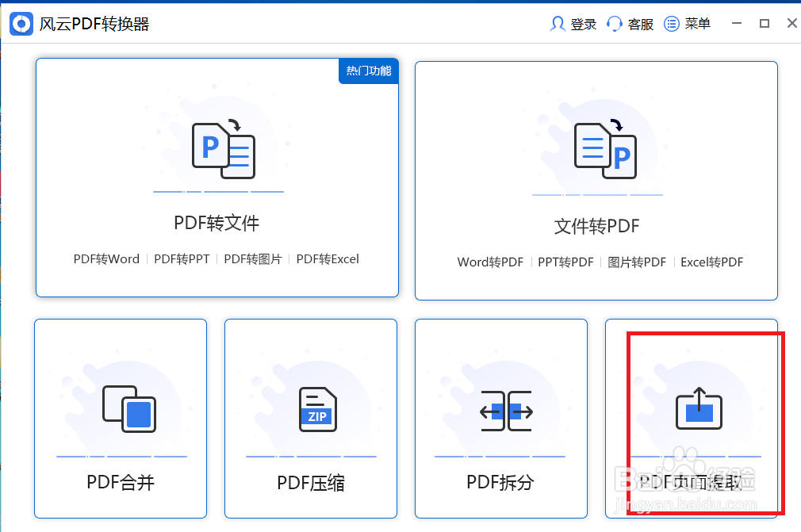Click the PDF合并 label
This screenshot has width=801, height=532.
(121, 482)
